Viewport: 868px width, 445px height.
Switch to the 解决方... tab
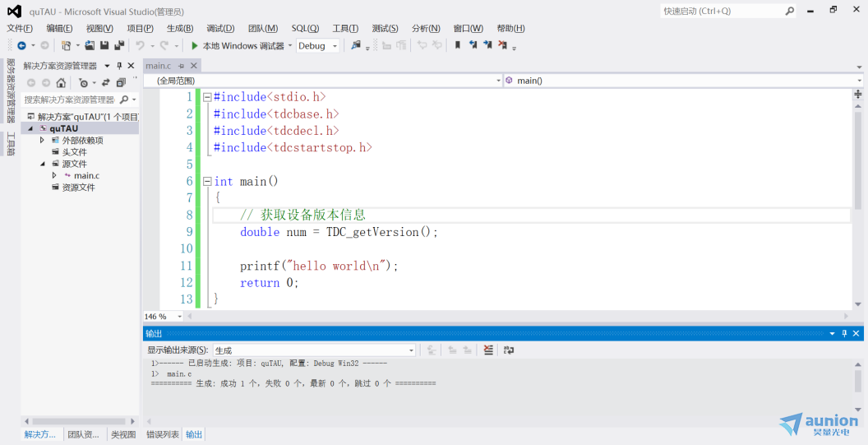click(39, 434)
